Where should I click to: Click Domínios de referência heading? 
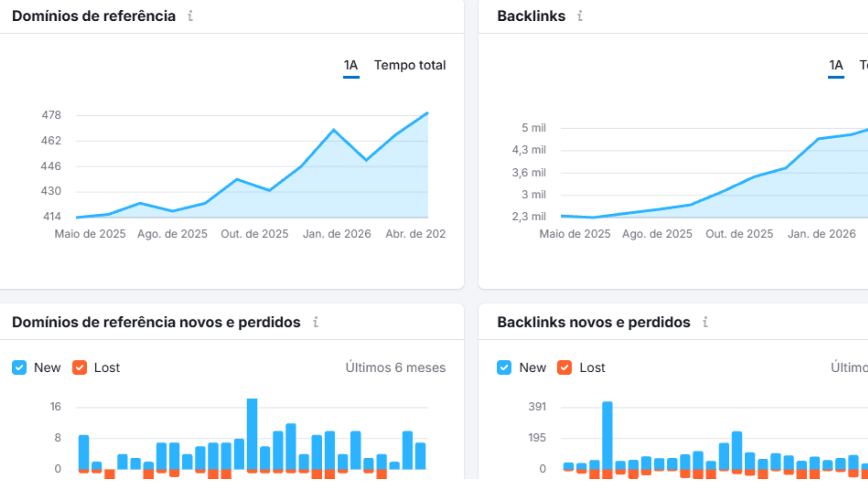click(94, 16)
